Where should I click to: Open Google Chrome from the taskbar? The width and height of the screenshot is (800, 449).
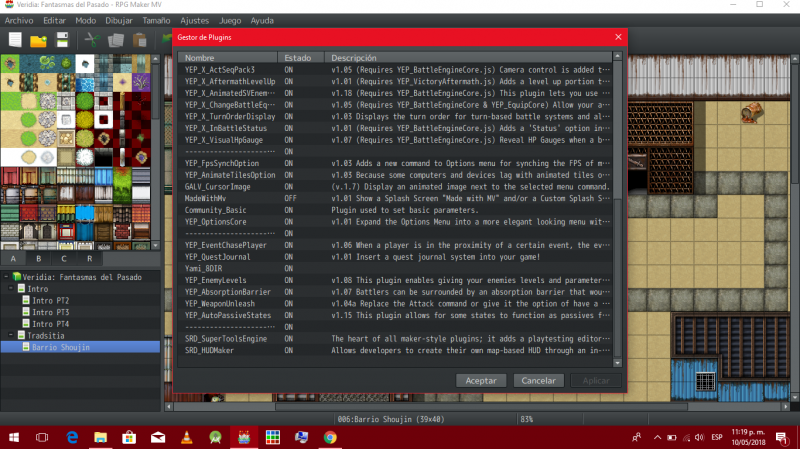pyautogui.click(x=330, y=437)
